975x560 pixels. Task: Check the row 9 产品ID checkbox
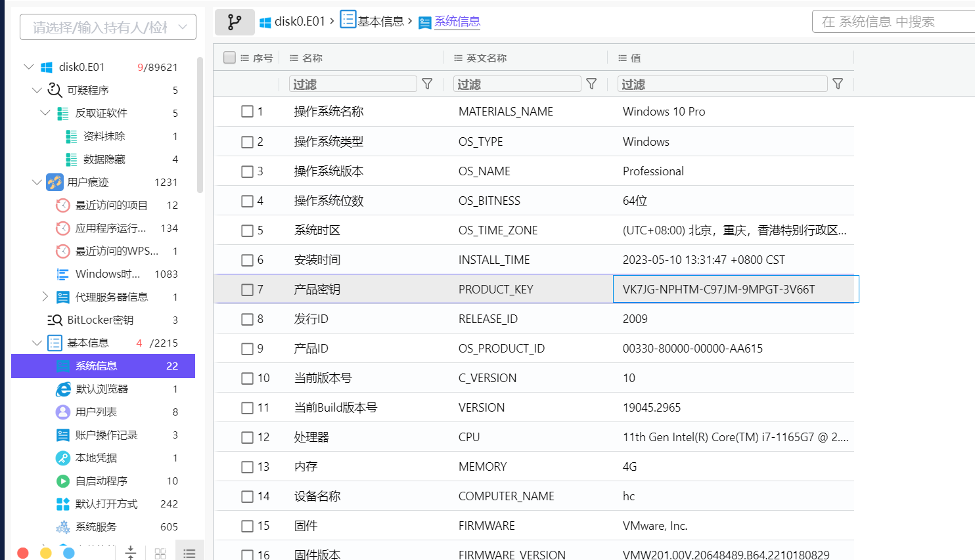pos(247,349)
